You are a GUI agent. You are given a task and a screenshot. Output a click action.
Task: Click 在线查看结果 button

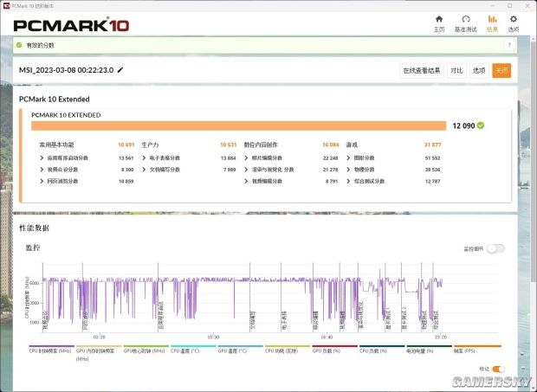(x=422, y=70)
